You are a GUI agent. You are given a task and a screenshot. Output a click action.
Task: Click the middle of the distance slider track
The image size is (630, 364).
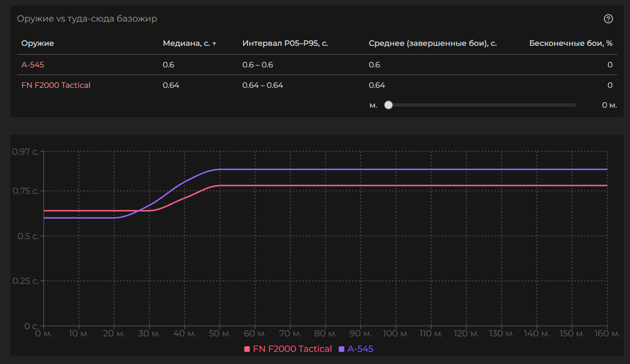point(482,105)
